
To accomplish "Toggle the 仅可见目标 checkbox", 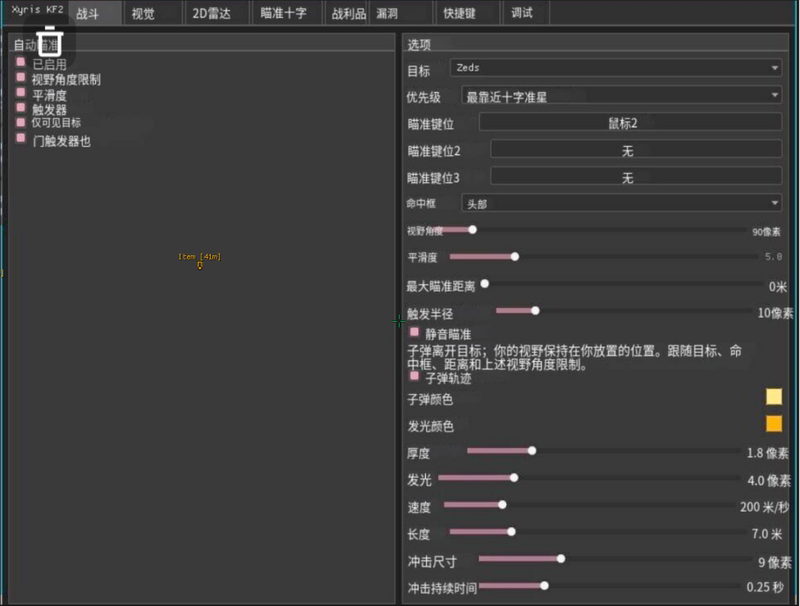I will [x=20, y=122].
